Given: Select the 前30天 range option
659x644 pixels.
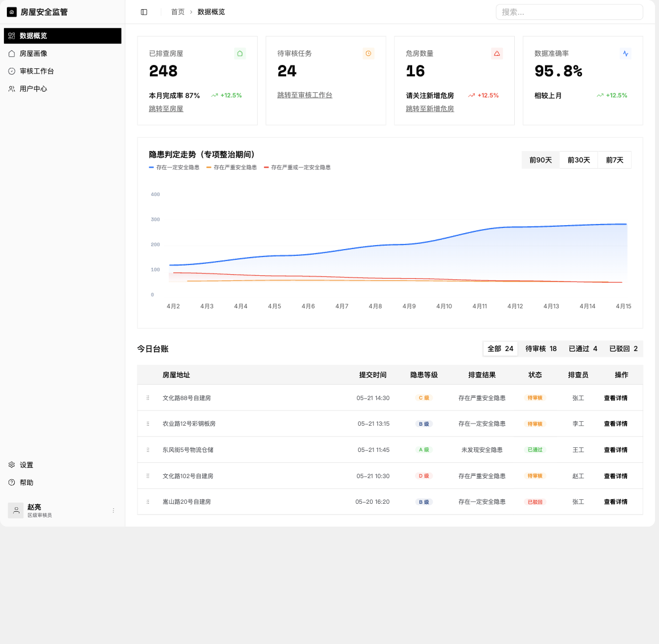Looking at the screenshot, I should [579, 160].
